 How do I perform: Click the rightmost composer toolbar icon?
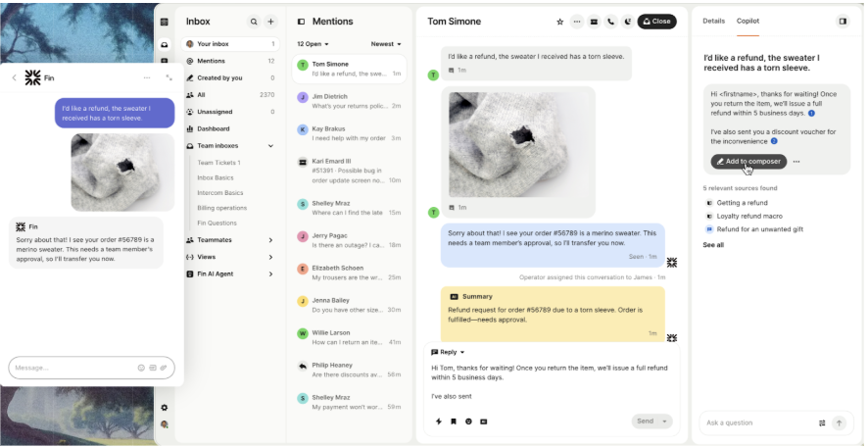click(x=483, y=422)
